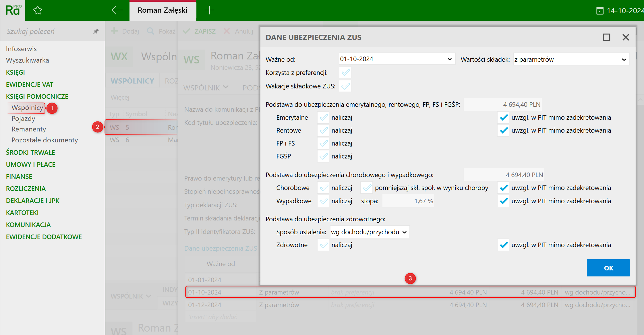
Task: Click the Wypadkowe stopa percentage field
Action: click(408, 201)
